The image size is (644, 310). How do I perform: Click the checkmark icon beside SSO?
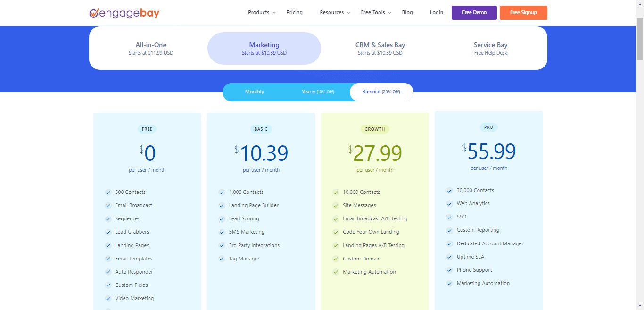(x=449, y=217)
